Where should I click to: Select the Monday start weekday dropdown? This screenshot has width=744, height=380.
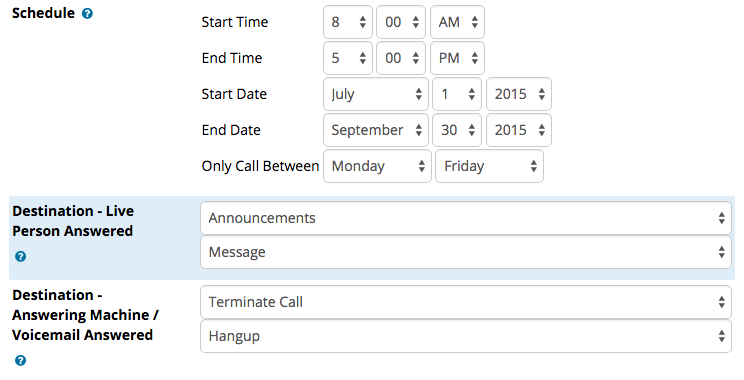pos(377,166)
